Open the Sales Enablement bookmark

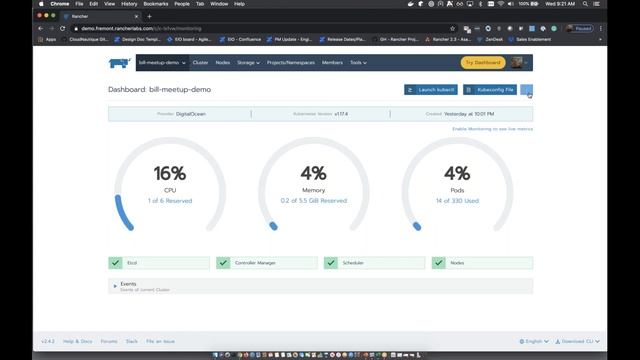pos(530,40)
